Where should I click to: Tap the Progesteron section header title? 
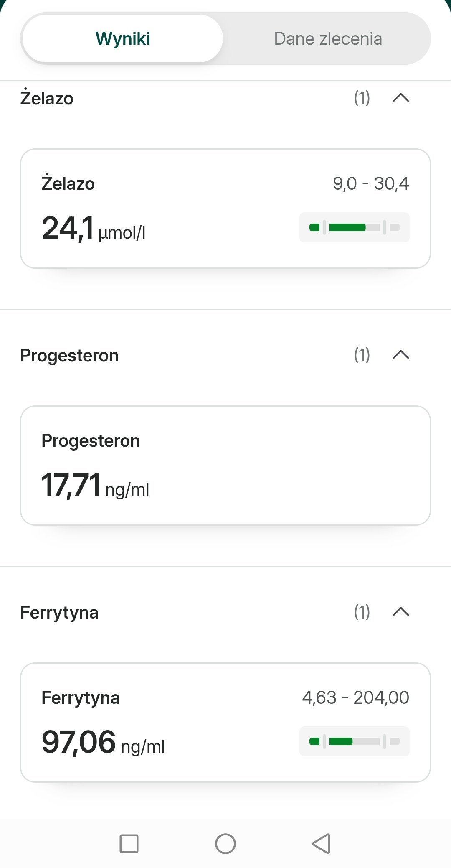(69, 356)
